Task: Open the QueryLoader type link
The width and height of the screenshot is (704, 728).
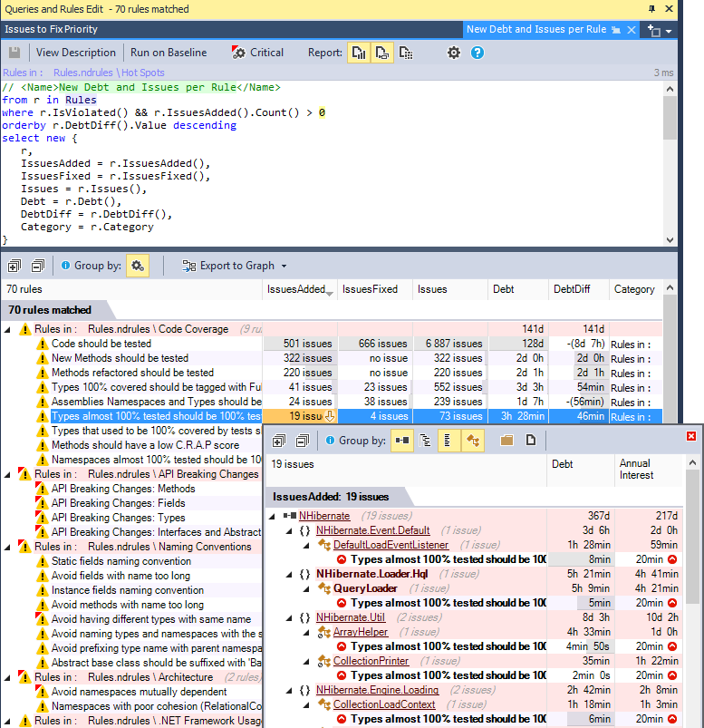Action: point(364,588)
